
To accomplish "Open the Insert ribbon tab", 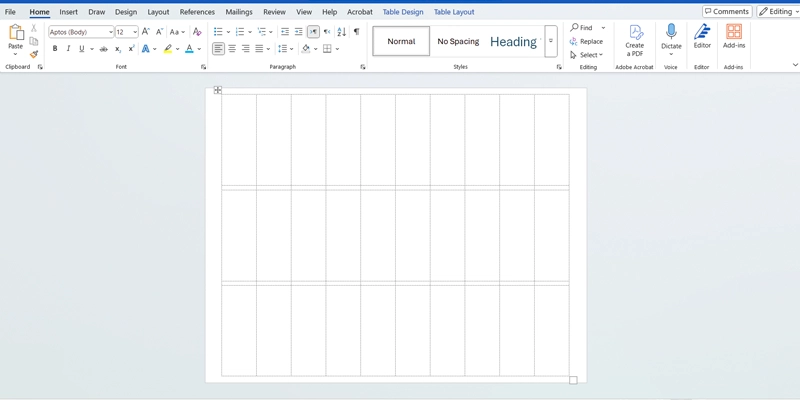I will [68, 12].
